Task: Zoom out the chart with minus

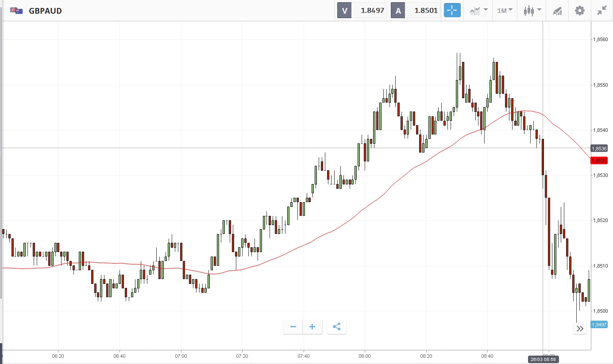Action: [293, 327]
